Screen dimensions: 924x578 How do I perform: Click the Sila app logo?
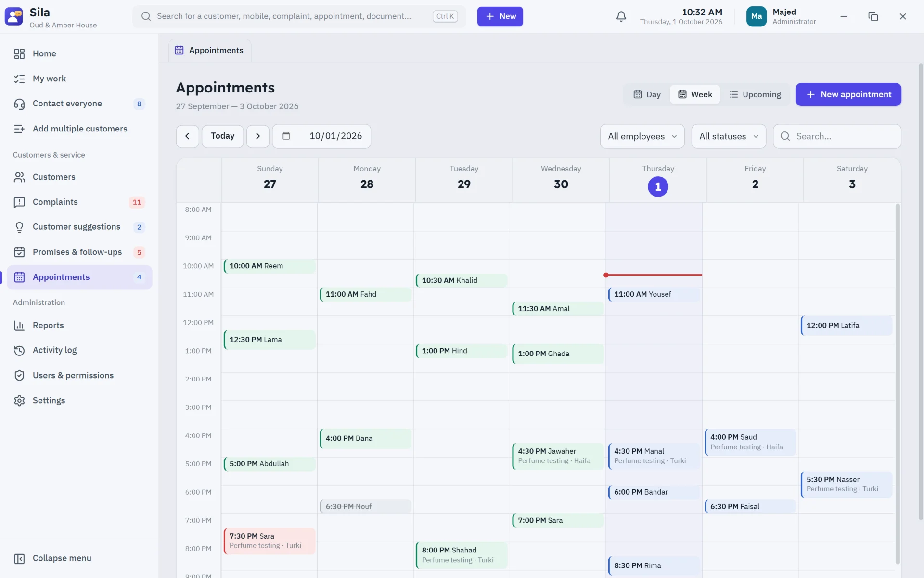pos(14,16)
